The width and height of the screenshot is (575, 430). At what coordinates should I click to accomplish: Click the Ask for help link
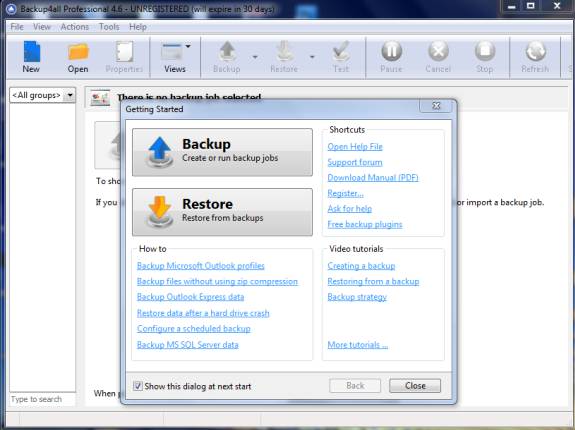tap(350, 209)
